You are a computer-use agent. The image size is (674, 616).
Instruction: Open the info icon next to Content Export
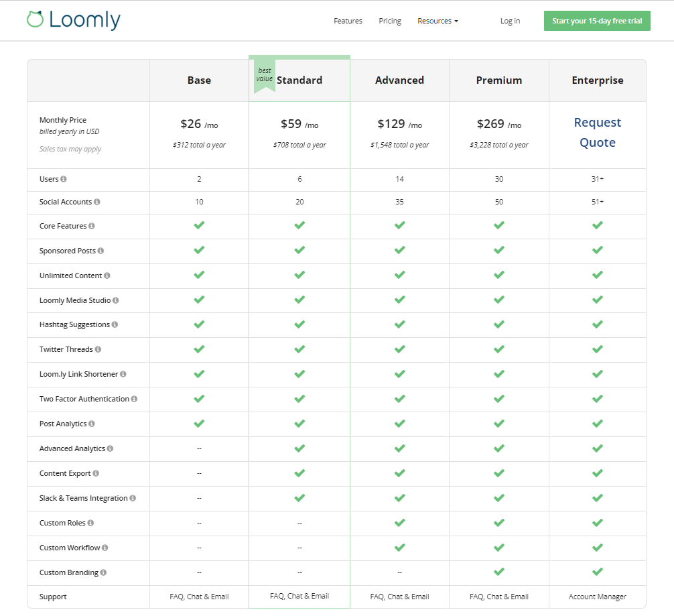click(96, 473)
